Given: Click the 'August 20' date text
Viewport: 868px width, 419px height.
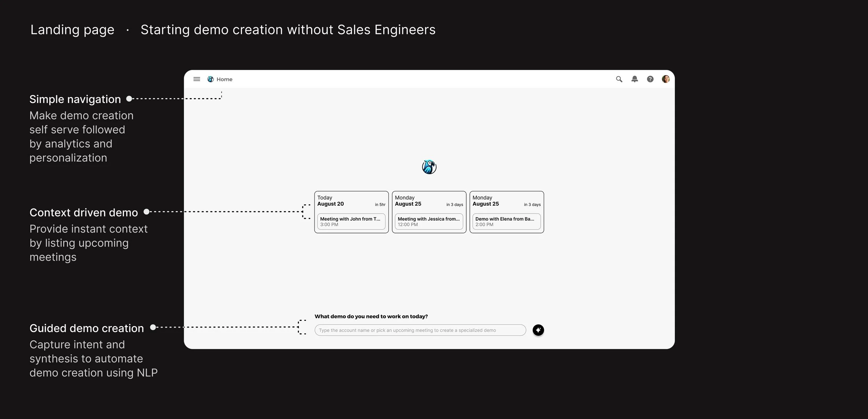Looking at the screenshot, I should click(331, 204).
